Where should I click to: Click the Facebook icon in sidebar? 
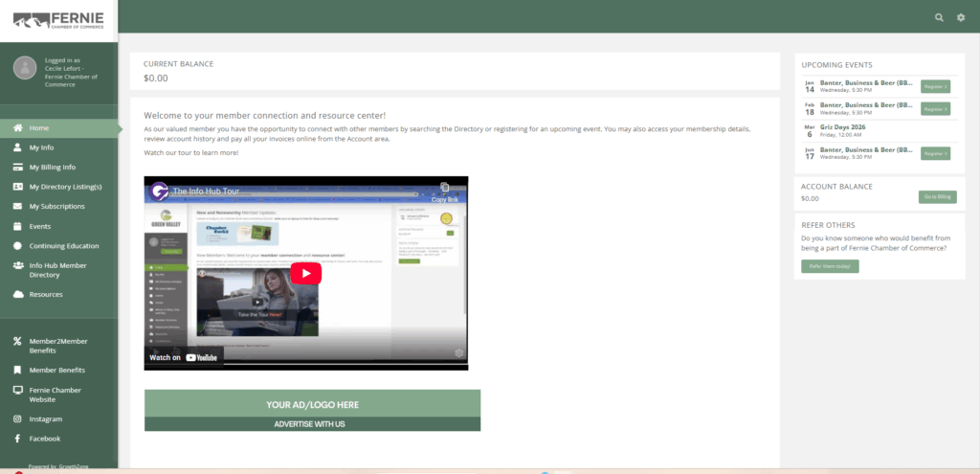pos(18,439)
